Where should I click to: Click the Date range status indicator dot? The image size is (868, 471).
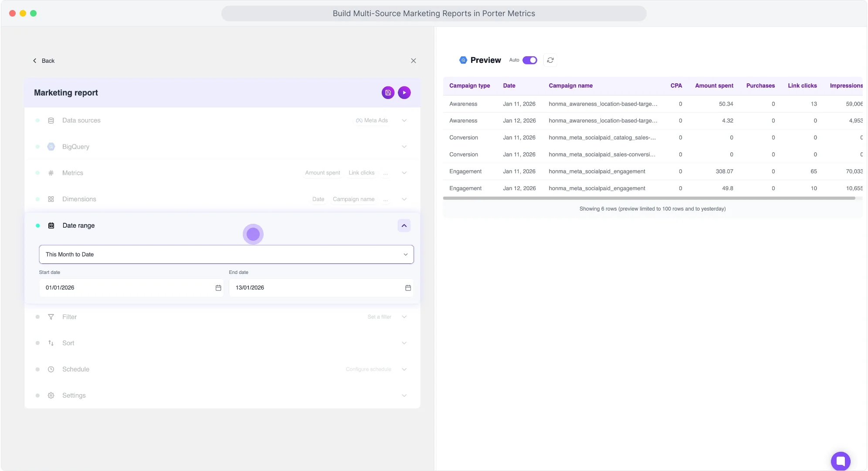point(37,225)
